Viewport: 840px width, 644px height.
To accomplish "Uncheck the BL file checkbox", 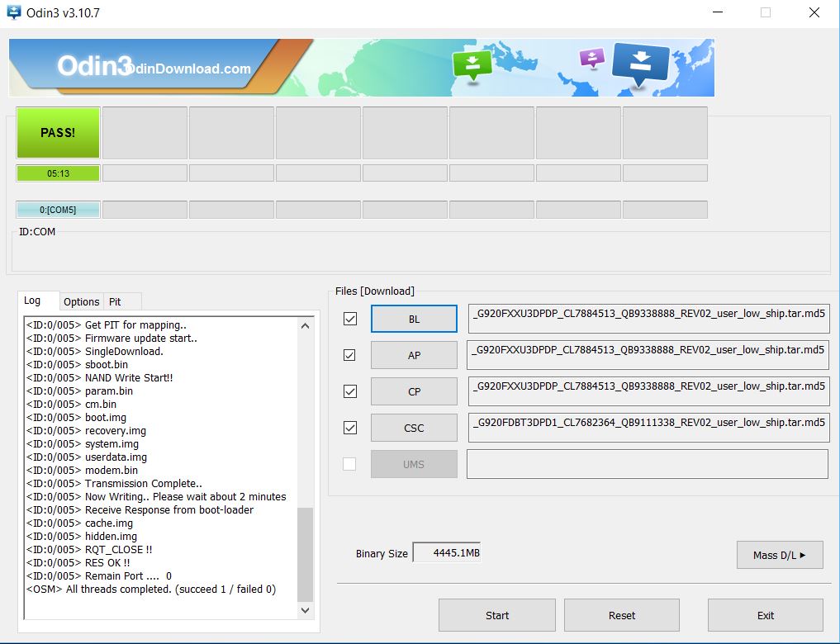I will 350,319.
